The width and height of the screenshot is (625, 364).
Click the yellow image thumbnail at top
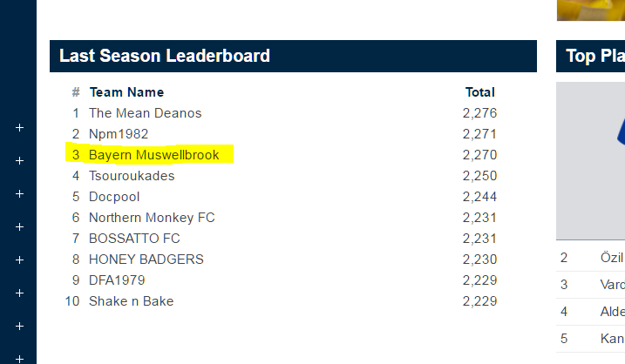click(x=591, y=9)
